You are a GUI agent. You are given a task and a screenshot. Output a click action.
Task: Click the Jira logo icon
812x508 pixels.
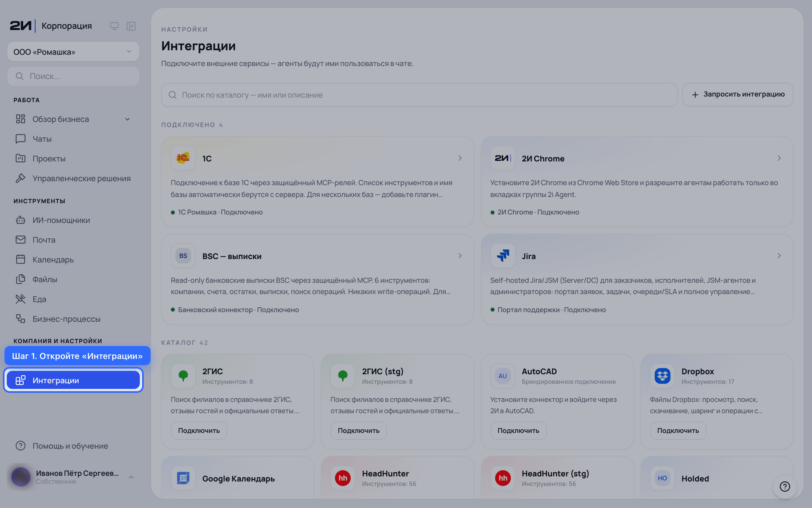coord(503,256)
